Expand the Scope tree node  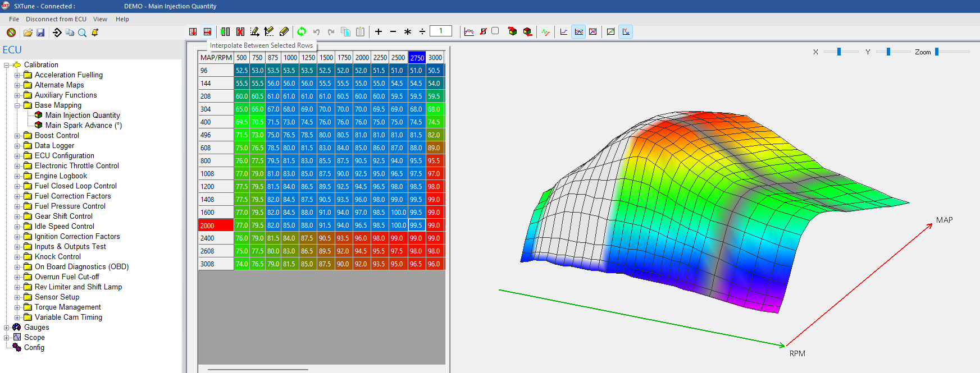click(x=7, y=338)
